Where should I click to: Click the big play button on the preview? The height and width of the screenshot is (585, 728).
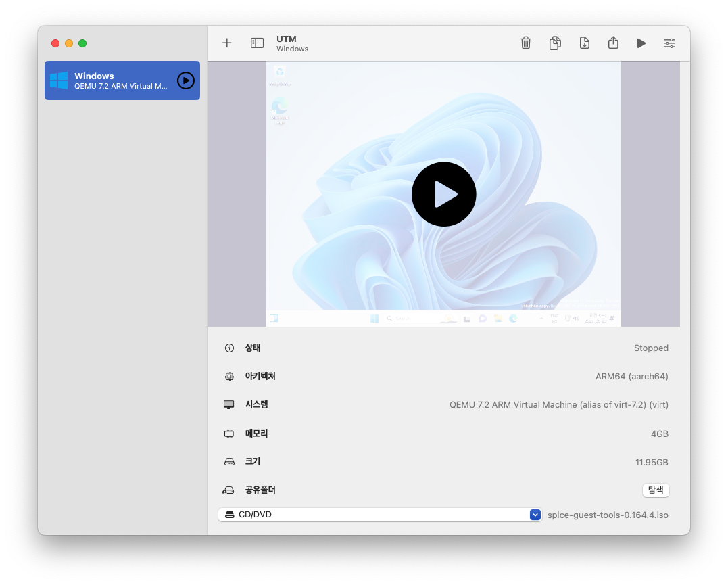[x=443, y=194]
